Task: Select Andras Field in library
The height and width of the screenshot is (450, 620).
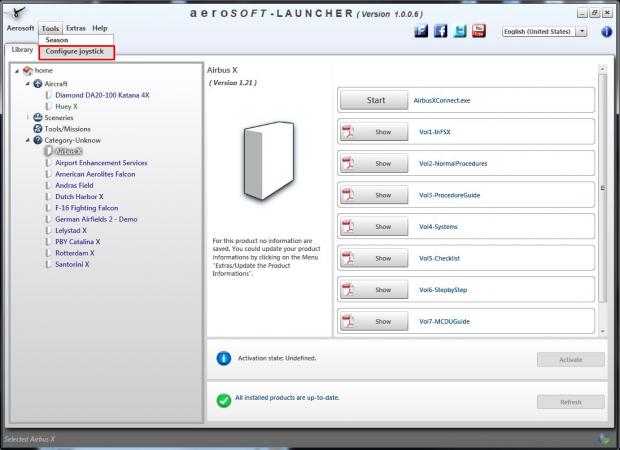Action: click(x=74, y=185)
